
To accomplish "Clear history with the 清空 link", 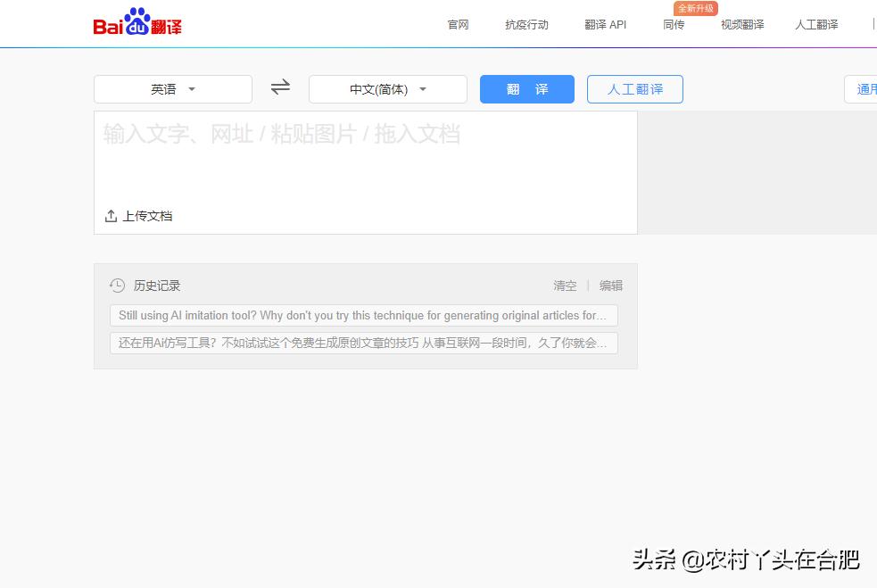I will click(x=565, y=286).
